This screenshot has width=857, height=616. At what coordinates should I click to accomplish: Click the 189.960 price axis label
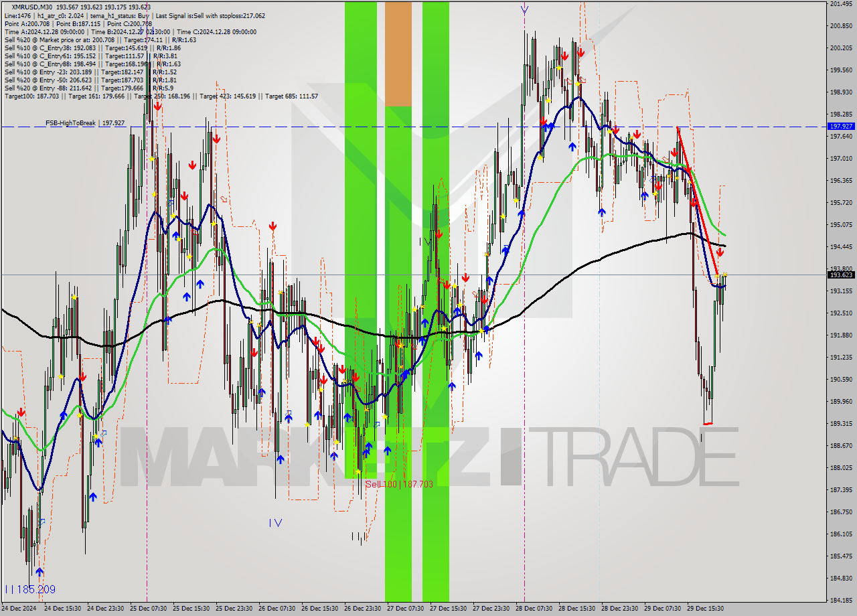pyautogui.click(x=842, y=401)
